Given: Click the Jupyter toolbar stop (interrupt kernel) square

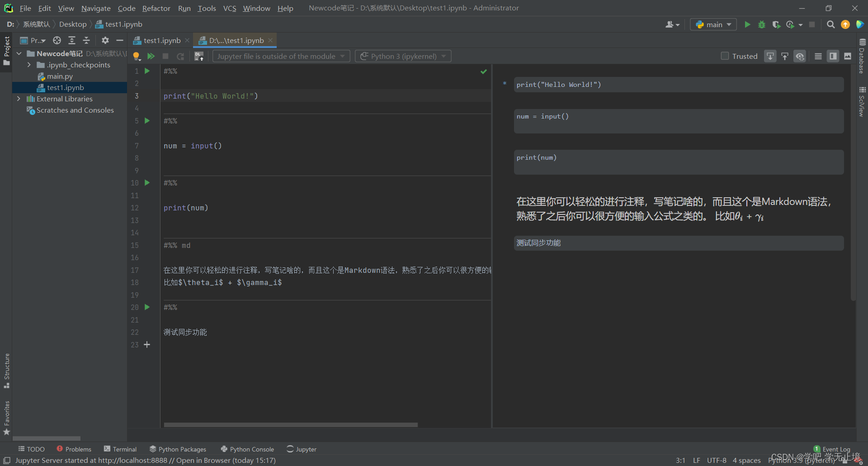Looking at the screenshot, I should 165,56.
